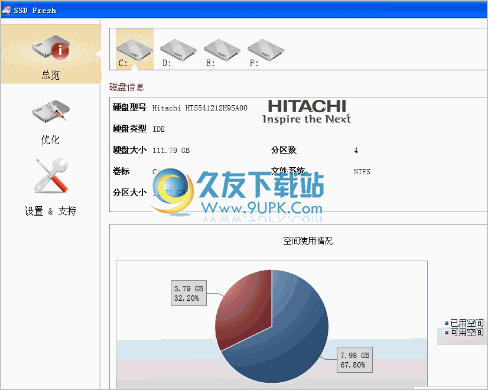This screenshot has width=488, height=390.
Task: Click the HITACHI Inspire the Next logo
Action: point(306,112)
